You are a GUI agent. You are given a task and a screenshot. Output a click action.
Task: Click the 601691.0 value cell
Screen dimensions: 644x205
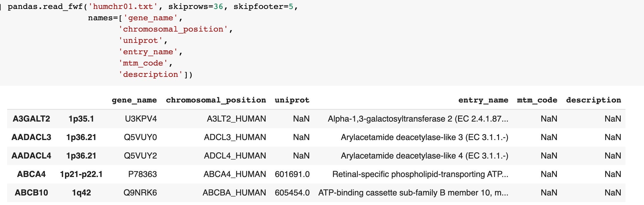pos(292,174)
